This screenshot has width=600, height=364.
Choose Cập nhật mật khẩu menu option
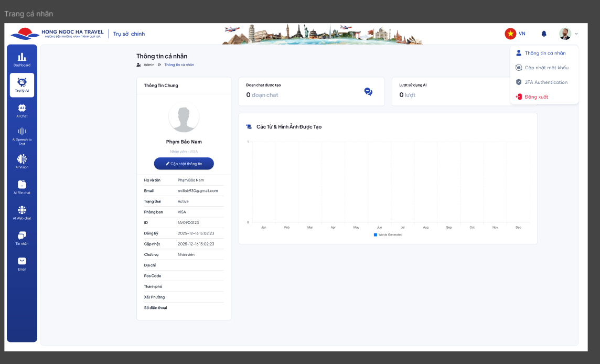click(546, 68)
